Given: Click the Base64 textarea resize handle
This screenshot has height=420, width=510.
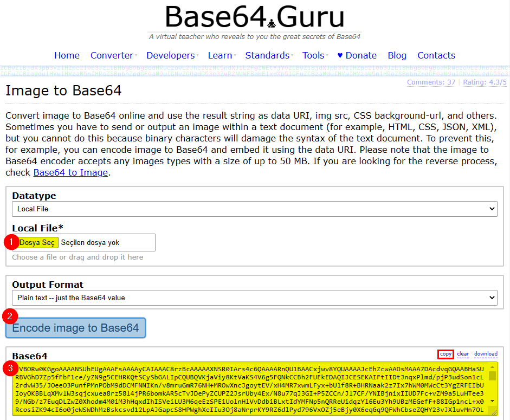Looking at the screenshot, I should [493, 411].
